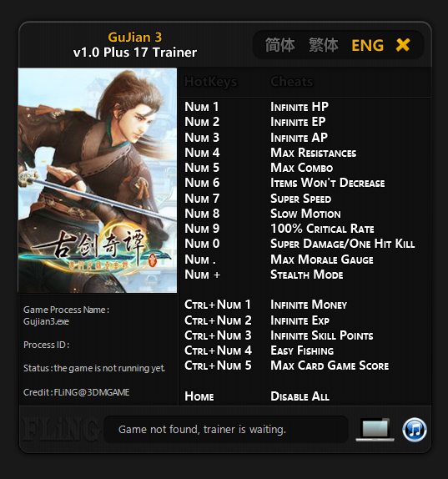Click the Ctrl+Num 3 hotkey label

[218, 335]
